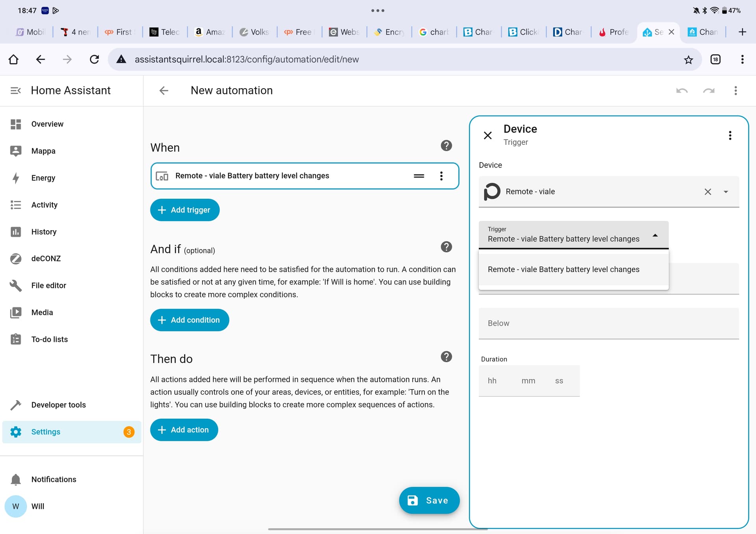Collapse the Home Assistant sidebar menu icon

coord(15,91)
